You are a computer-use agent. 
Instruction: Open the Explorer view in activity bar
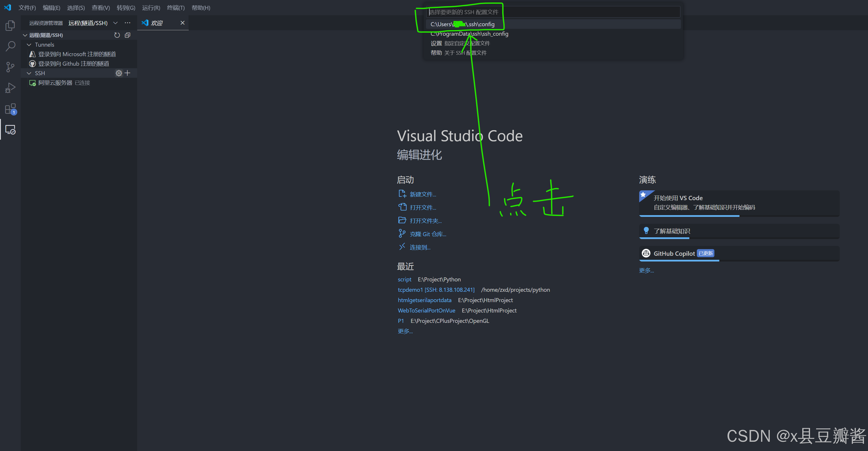(10, 25)
